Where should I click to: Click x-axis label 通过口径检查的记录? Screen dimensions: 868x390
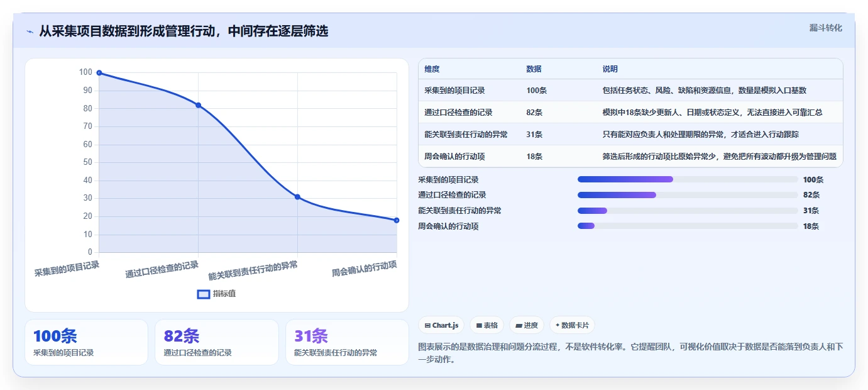pos(162,269)
